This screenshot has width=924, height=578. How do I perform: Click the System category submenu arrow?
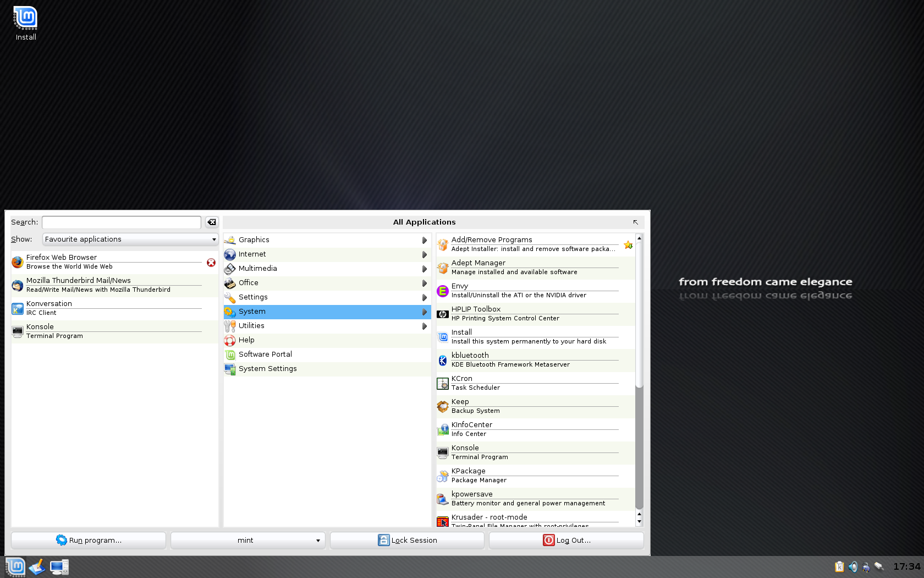coord(424,312)
